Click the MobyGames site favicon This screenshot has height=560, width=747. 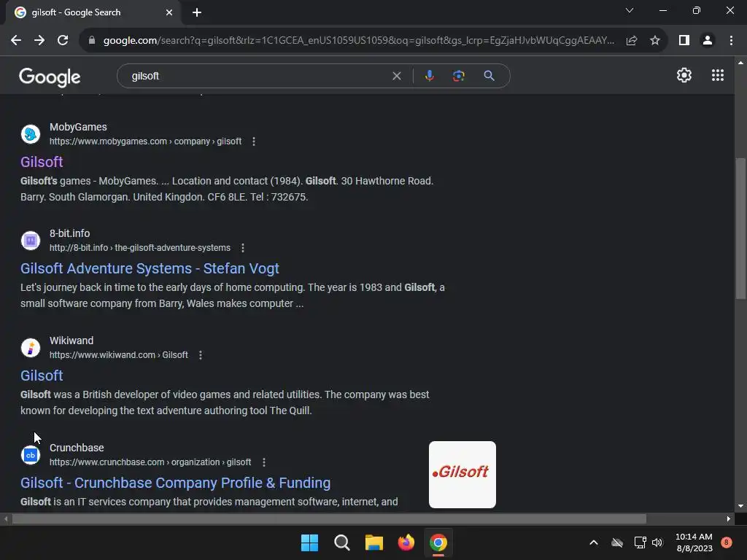click(31, 134)
